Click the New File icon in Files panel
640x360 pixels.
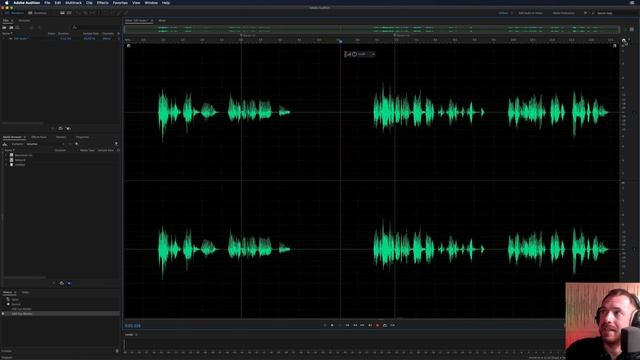click(18, 27)
